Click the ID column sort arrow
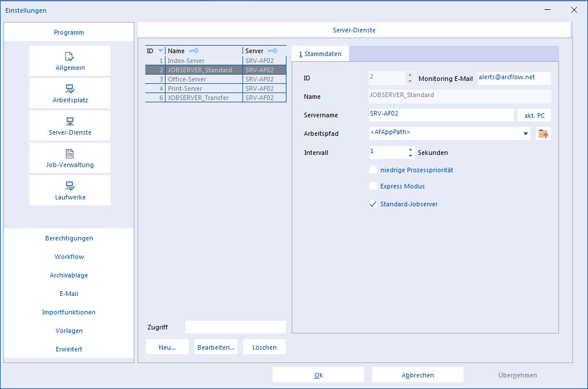 160,51
